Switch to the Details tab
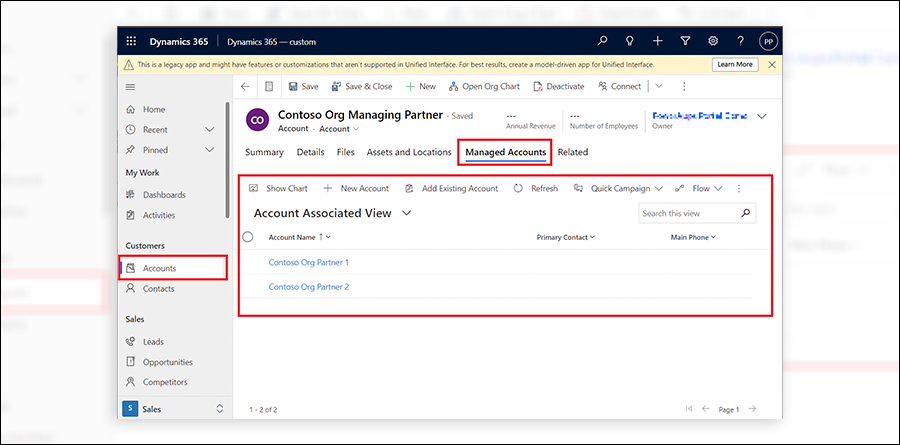This screenshot has width=900, height=445. pyautogui.click(x=311, y=153)
